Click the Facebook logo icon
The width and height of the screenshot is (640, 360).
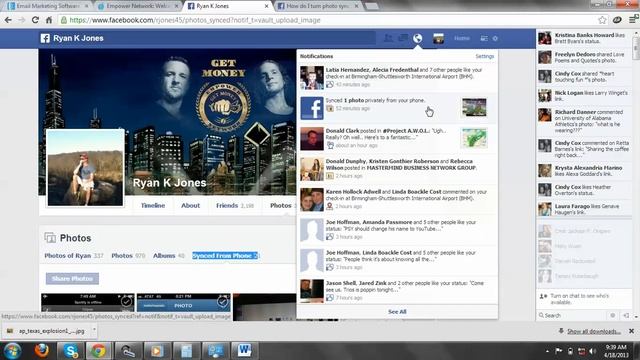click(45, 38)
